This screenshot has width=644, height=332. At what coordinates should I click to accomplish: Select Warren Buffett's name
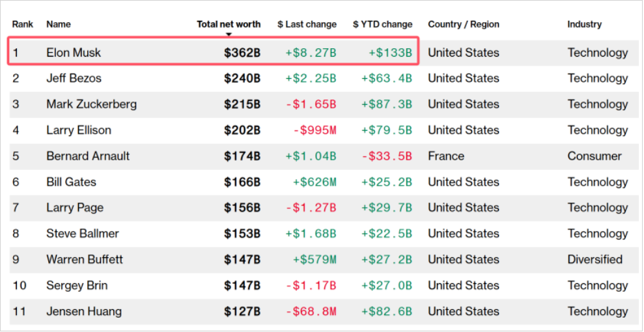(85, 260)
